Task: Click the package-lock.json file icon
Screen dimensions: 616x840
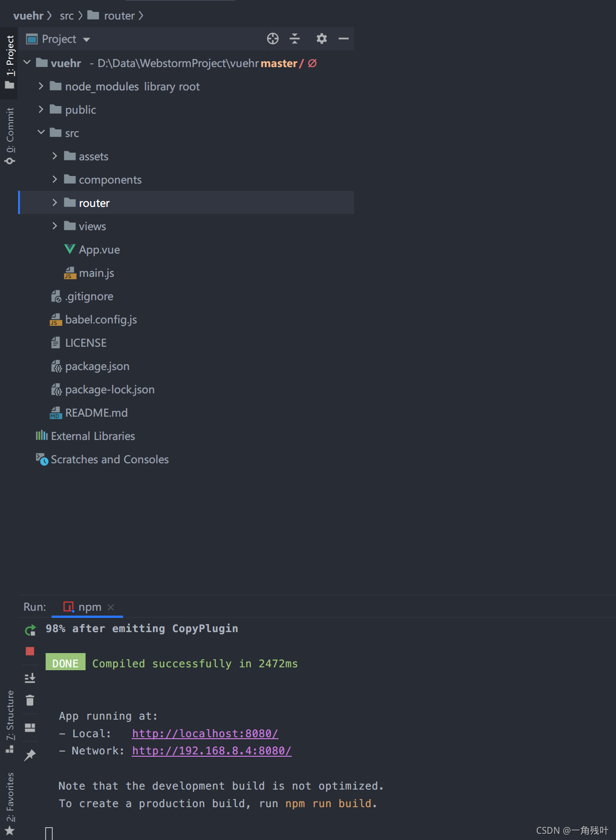Action: [56, 390]
